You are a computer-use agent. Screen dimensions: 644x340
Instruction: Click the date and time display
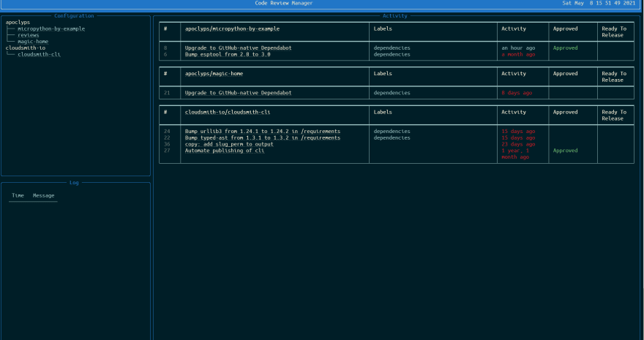click(599, 3)
